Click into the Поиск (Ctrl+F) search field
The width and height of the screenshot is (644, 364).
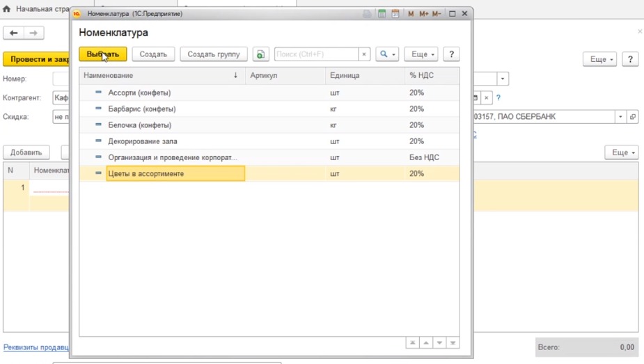[x=316, y=54]
